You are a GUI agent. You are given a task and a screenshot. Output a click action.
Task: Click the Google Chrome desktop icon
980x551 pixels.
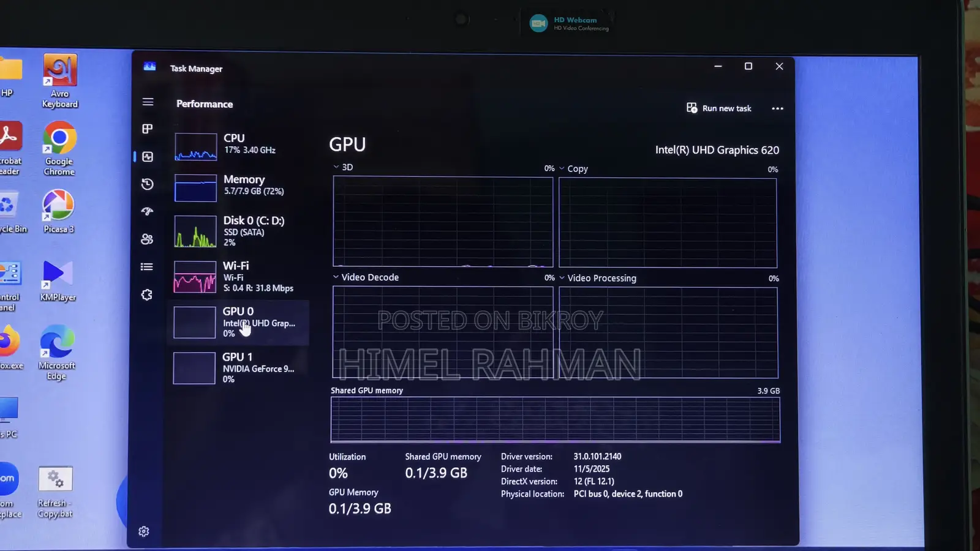59,149
